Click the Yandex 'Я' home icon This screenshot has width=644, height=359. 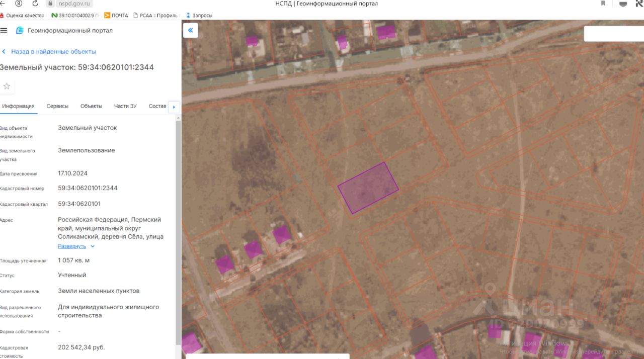tap(19, 4)
